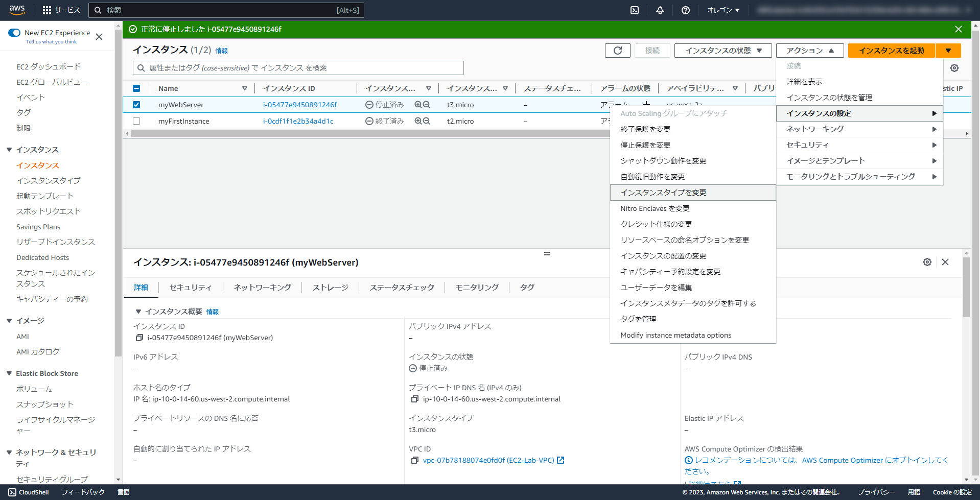Viewport: 980px width, 500px height.
Task: Open the help question mark icon
Action: (x=686, y=10)
